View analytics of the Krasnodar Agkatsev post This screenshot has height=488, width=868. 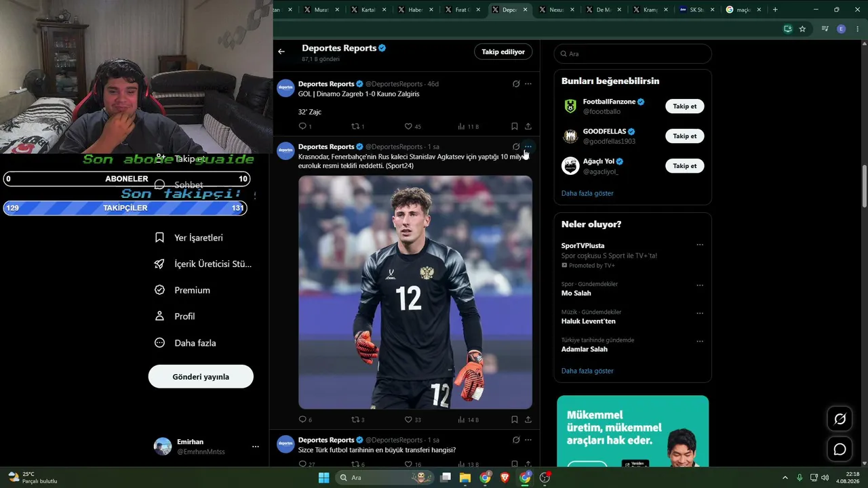coord(461,420)
